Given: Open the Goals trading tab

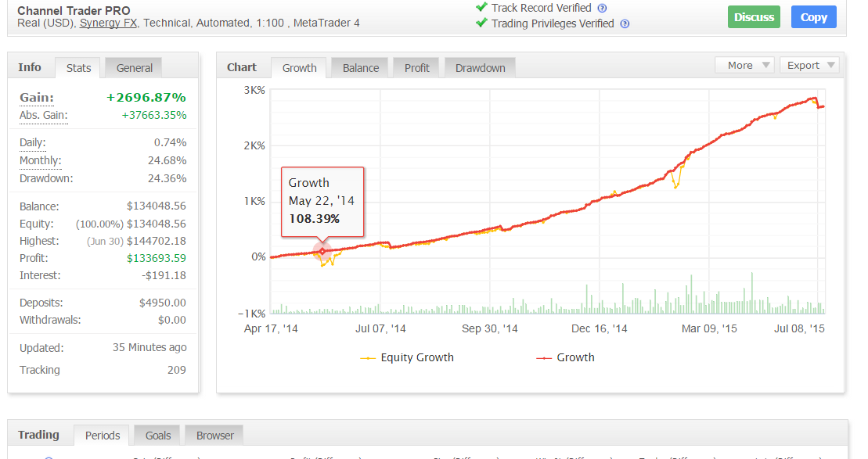Looking at the screenshot, I should click(x=158, y=436).
